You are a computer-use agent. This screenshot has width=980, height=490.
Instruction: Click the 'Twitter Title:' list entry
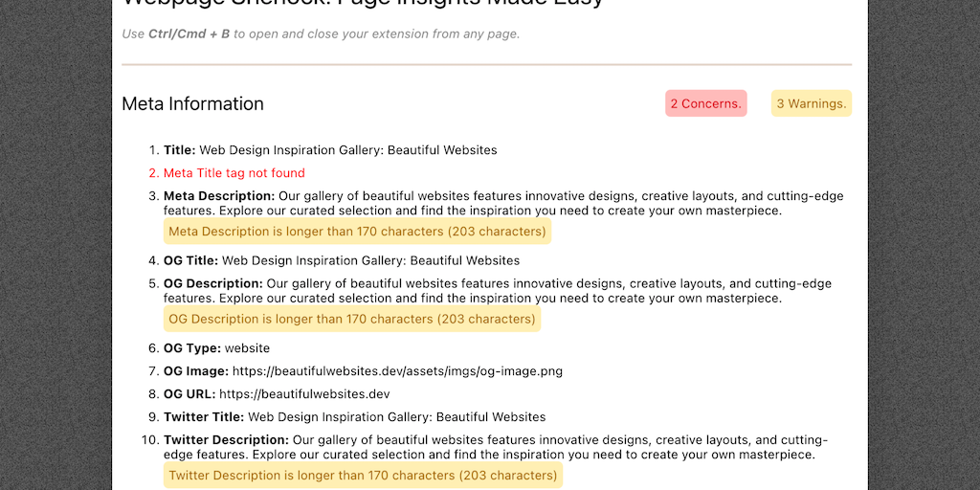pos(354,417)
